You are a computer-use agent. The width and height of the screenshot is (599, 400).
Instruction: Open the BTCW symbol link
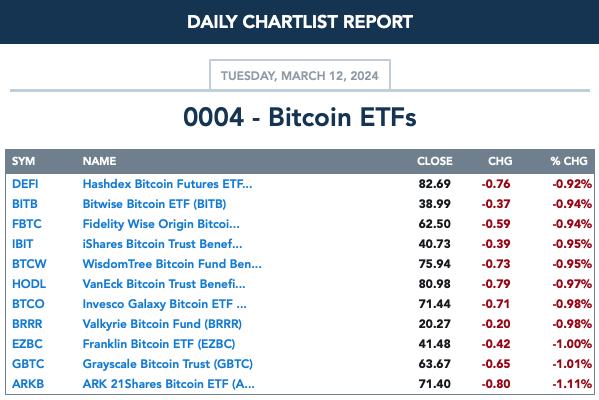(x=29, y=264)
